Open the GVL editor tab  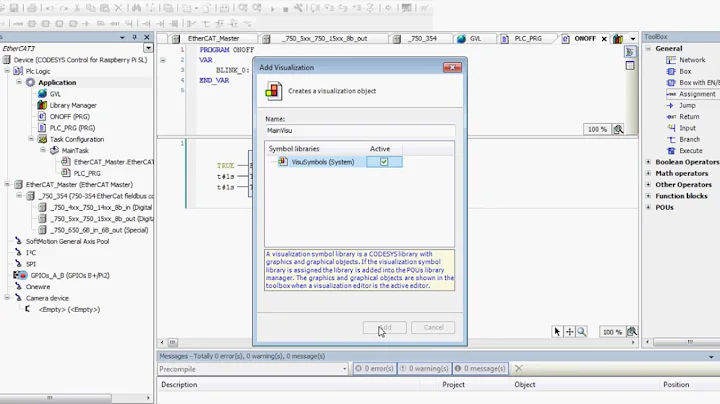pyautogui.click(x=475, y=39)
